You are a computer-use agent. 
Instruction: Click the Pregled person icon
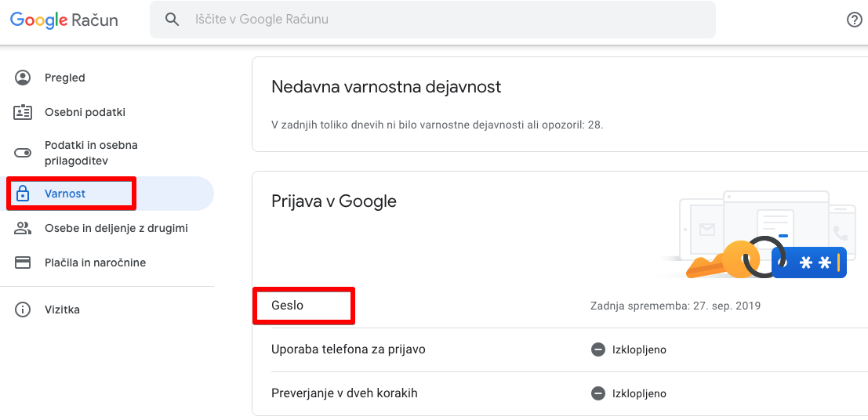click(x=23, y=78)
